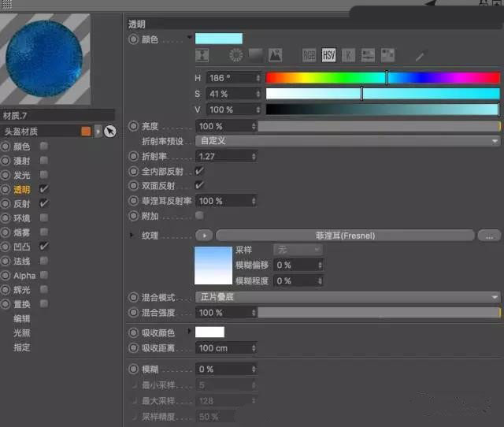
Task: Select the color from picture icon
Action: pos(275,55)
